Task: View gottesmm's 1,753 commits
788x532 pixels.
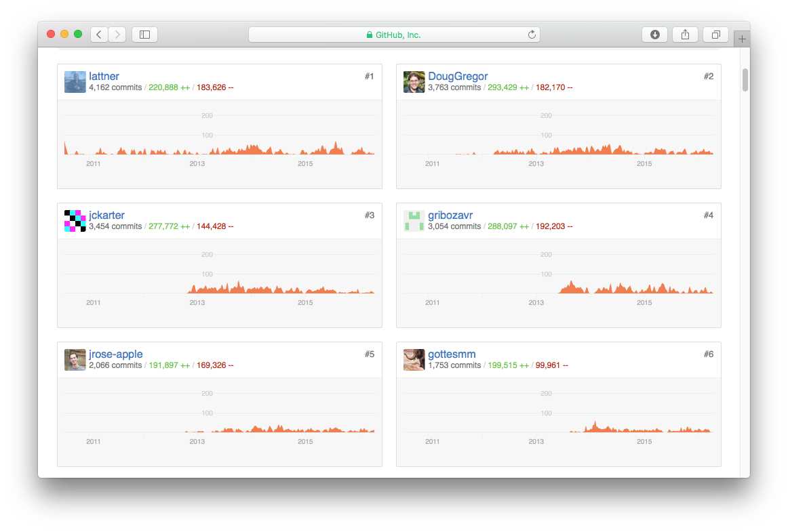Action: [x=454, y=365]
